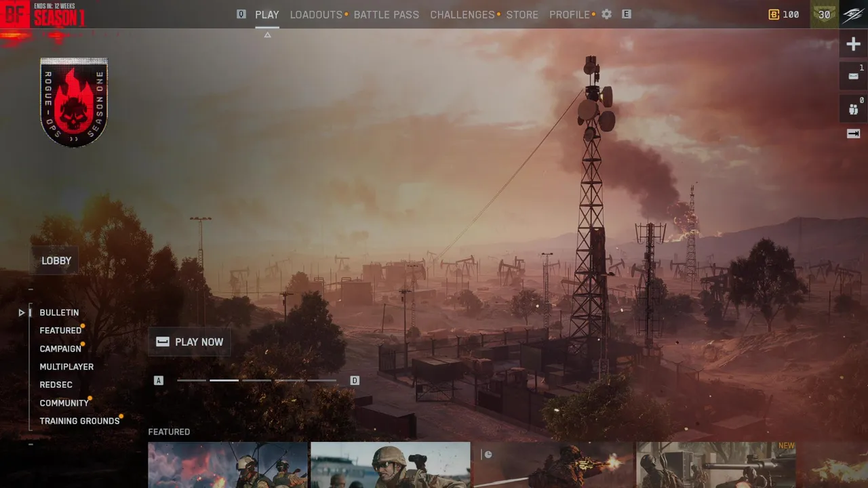Open the featured thumbnail marked NEW

[716, 465]
